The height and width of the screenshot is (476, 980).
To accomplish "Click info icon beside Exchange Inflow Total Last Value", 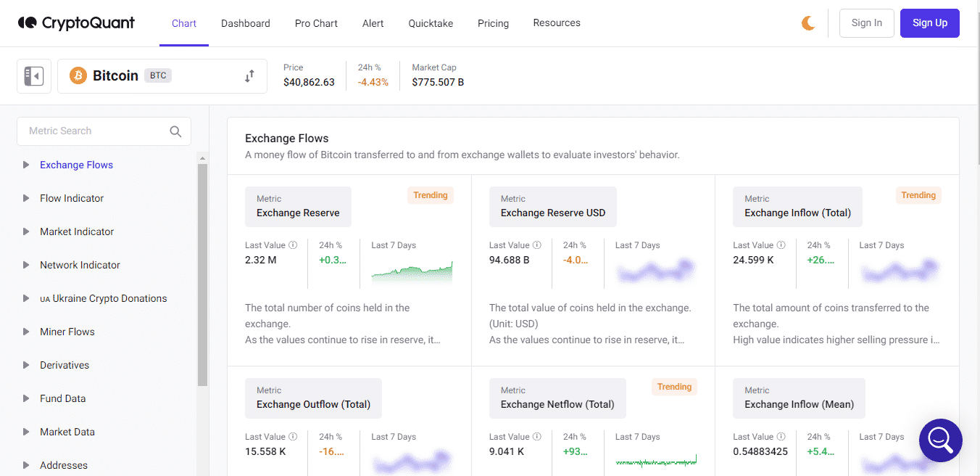I will (x=781, y=245).
